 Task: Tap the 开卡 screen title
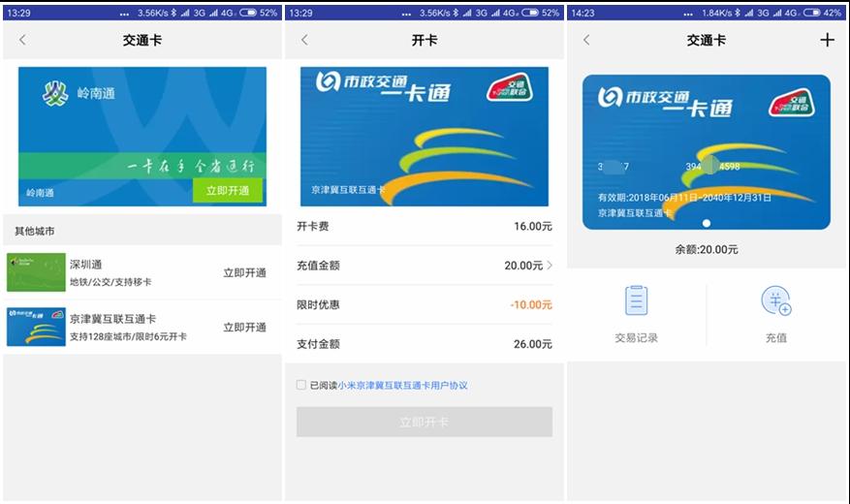pyautogui.click(x=425, y=40)
